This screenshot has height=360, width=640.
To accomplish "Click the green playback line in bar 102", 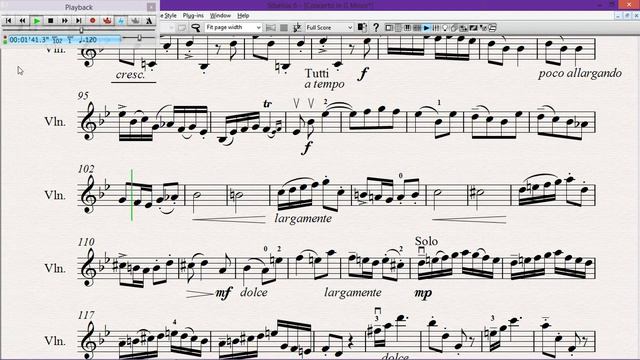I will point(132,195).
